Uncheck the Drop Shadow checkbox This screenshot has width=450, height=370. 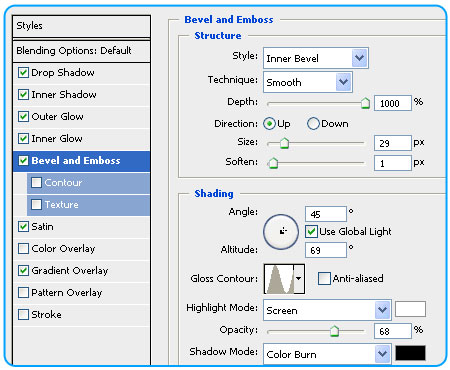23,72
